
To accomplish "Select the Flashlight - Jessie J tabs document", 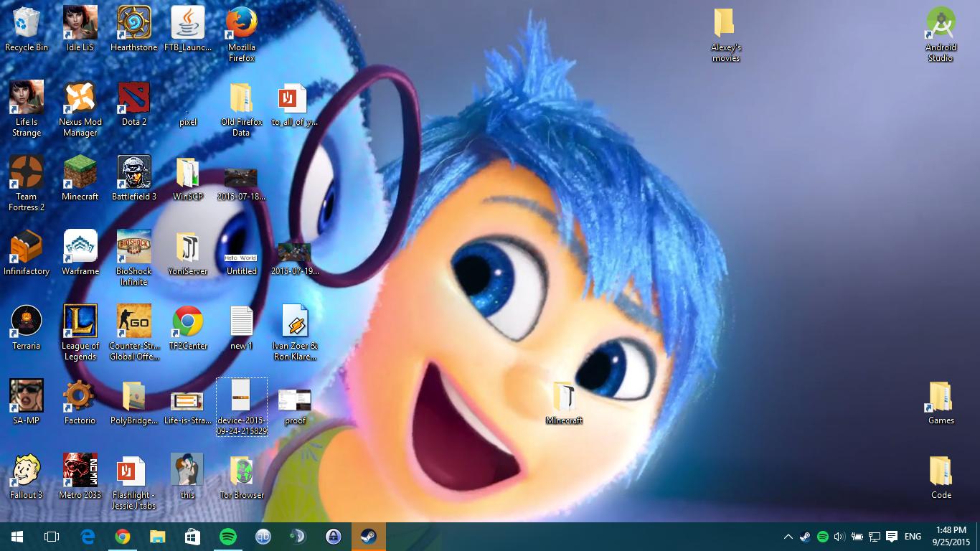I will click(133, 481).
